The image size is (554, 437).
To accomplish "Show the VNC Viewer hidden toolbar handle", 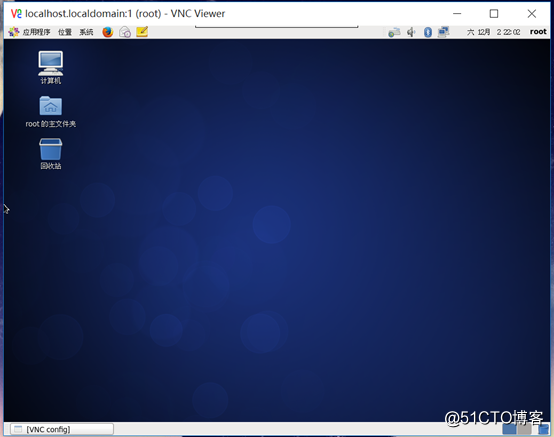I will 277,26.
